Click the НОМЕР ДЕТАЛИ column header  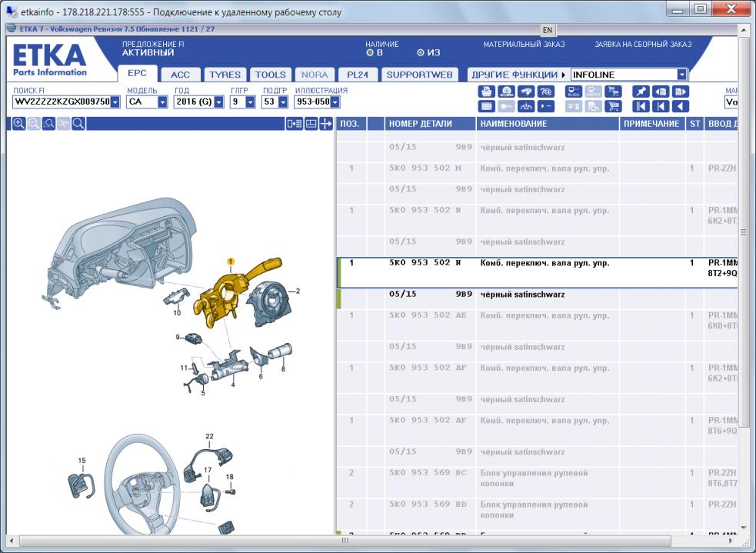[x=430, y=124]
